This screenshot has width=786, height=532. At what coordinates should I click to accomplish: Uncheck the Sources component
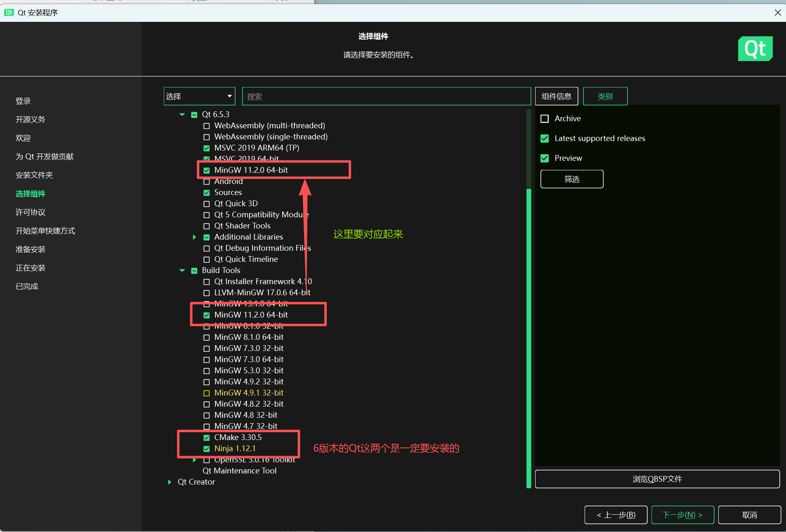click(207, 193)
